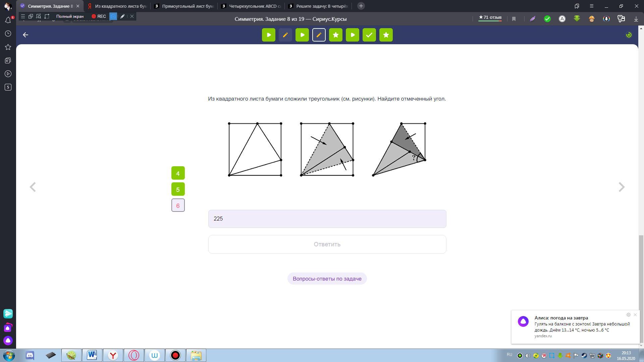Viewport: 644px width, 362px height.
Task: Open the checkmark step in task navigation
Action: click(x=369, y=35)
